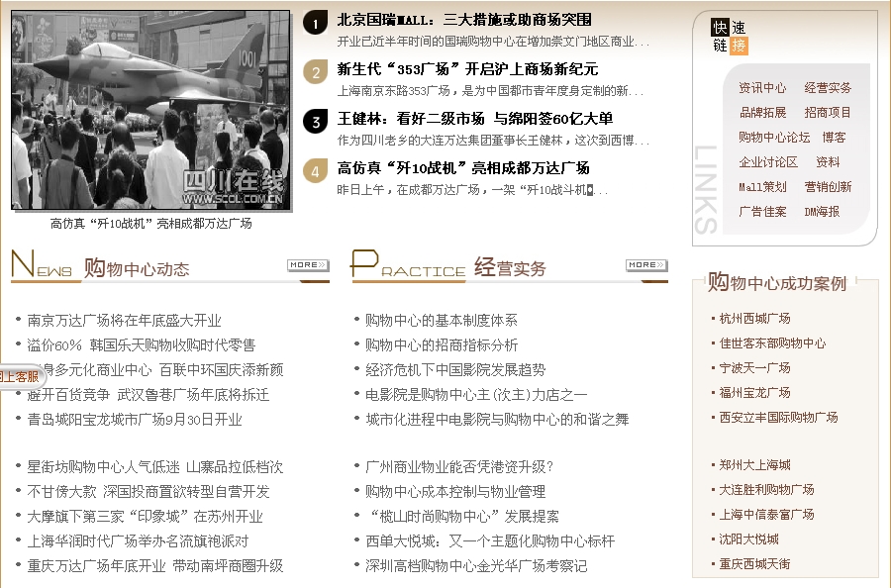Click summary text starting 昨日上午，在成都万达广场

pyautogui.click(x=472, y=190)
